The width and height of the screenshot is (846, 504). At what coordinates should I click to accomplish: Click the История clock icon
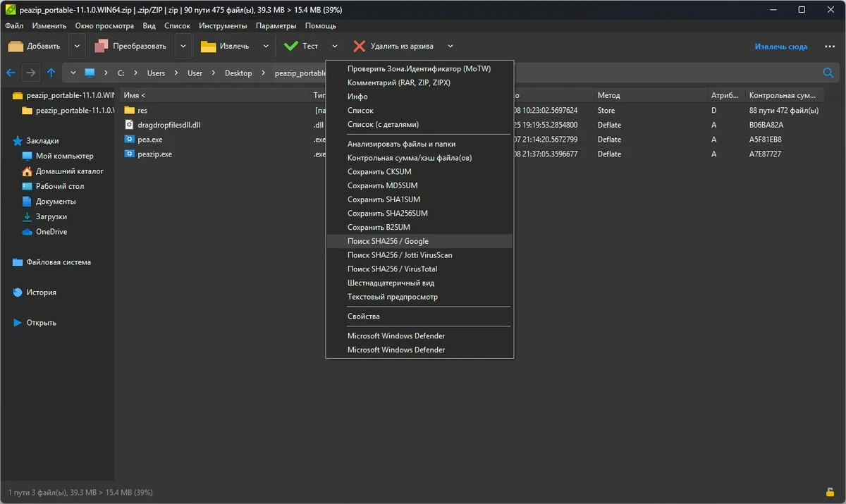click(18, 293)
